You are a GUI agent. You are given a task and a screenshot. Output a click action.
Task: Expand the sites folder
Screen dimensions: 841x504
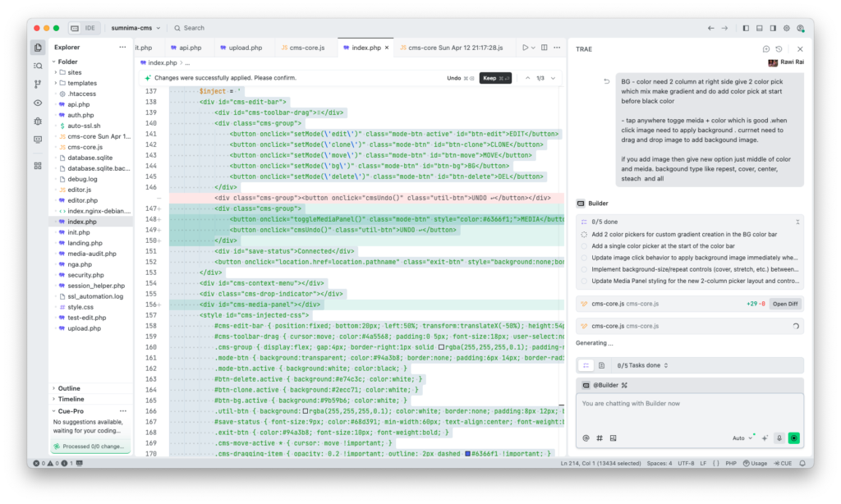click(x=74, y=72)
